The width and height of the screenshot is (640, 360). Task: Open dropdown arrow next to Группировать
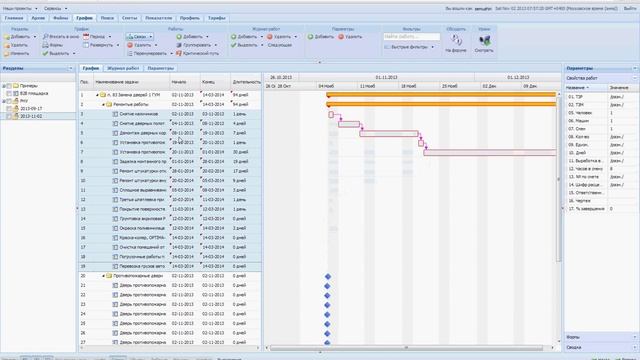click(x=216, y=45)
